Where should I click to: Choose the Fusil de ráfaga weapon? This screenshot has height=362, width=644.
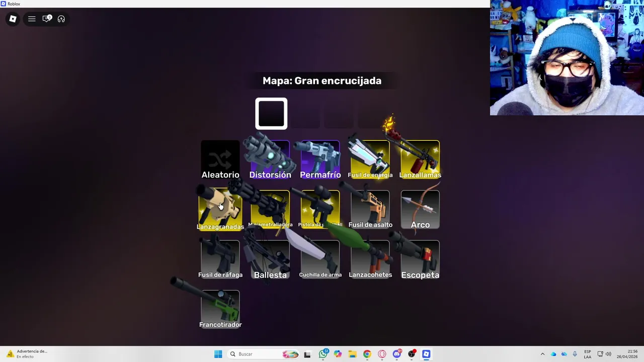[x=220, y=259]
